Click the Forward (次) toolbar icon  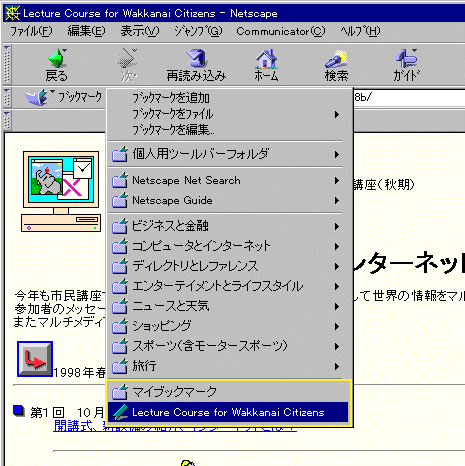[128, 59]
